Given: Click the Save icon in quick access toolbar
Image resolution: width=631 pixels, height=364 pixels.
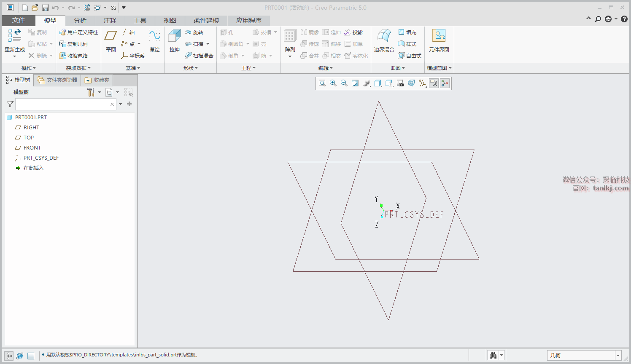Looking at the screenshot, I should pos(45,8).
